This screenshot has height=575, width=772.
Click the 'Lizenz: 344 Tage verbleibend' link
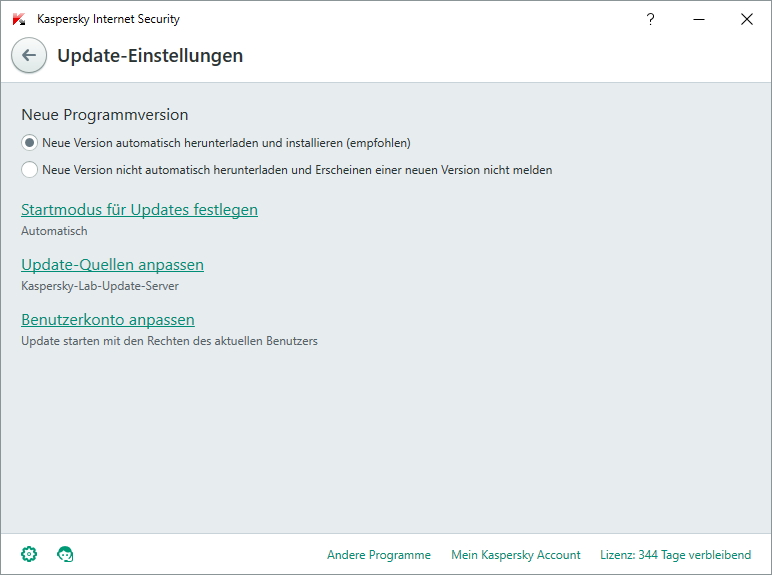click(x=676, y=555)
